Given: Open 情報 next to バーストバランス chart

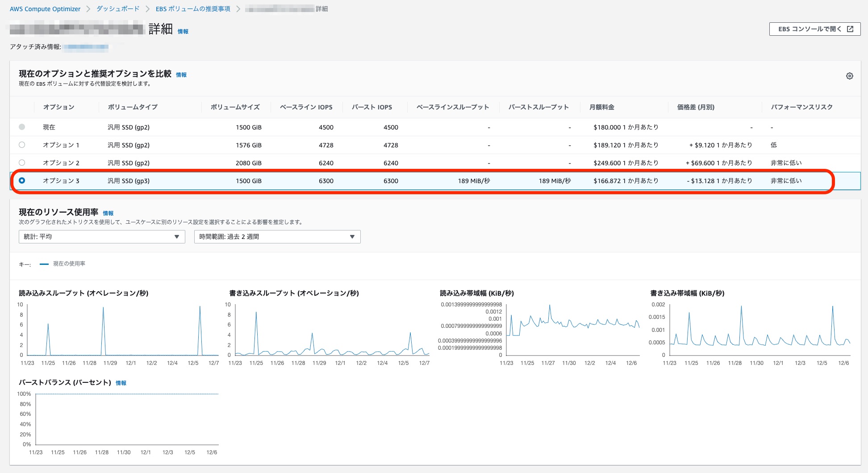Looking at the screenshot, I should tap(121, 383).
